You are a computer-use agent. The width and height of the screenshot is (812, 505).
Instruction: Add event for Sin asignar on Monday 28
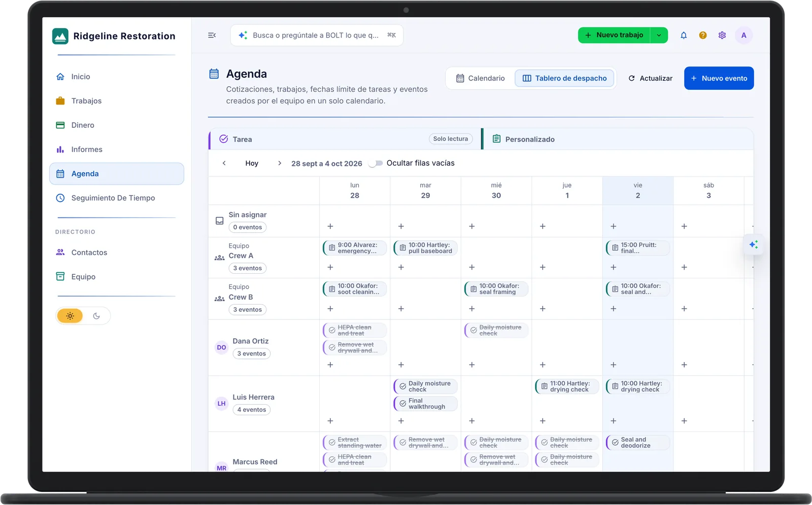tap(330, 226)
